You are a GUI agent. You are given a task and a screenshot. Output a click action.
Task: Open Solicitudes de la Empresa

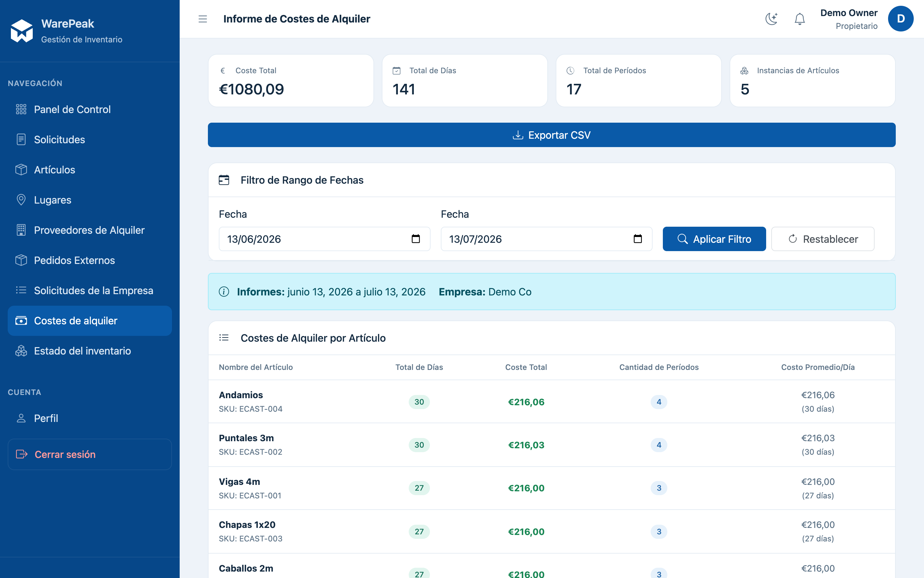click(x=90, y=291)
